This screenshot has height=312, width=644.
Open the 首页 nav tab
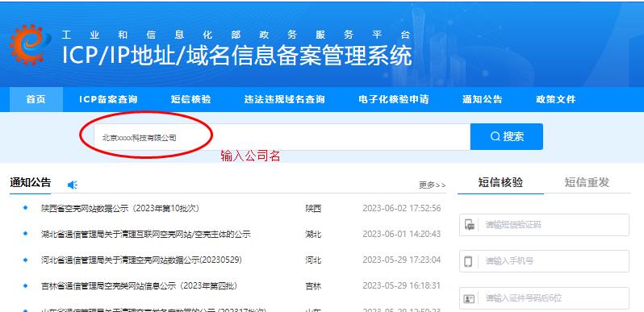(36, 99)
